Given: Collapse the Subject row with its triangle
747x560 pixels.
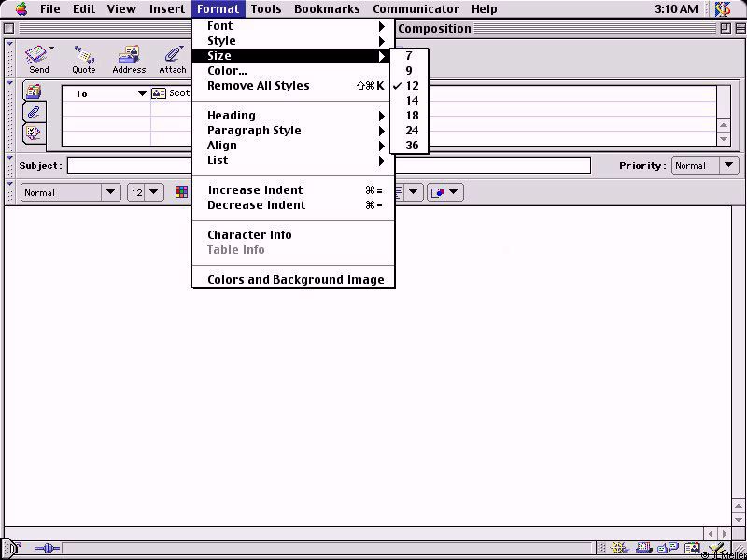Looking at the screenshot, I should pos(9,158).
